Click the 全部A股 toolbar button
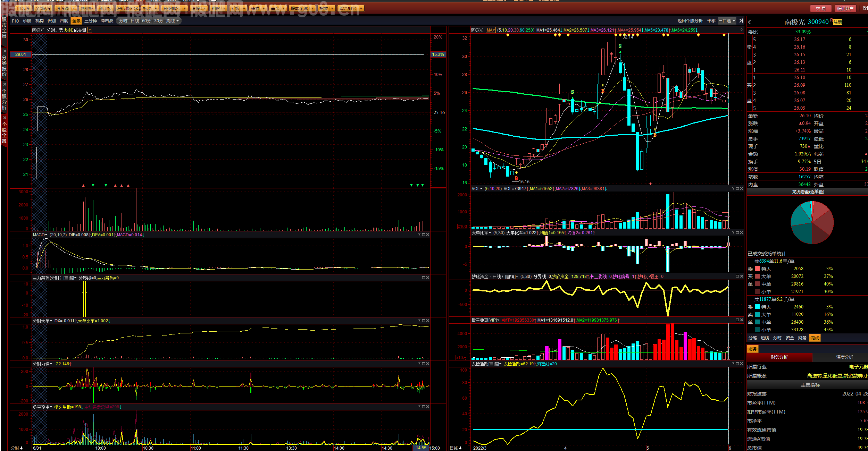The height and width of the screenshot is (451, 868). 43,8
